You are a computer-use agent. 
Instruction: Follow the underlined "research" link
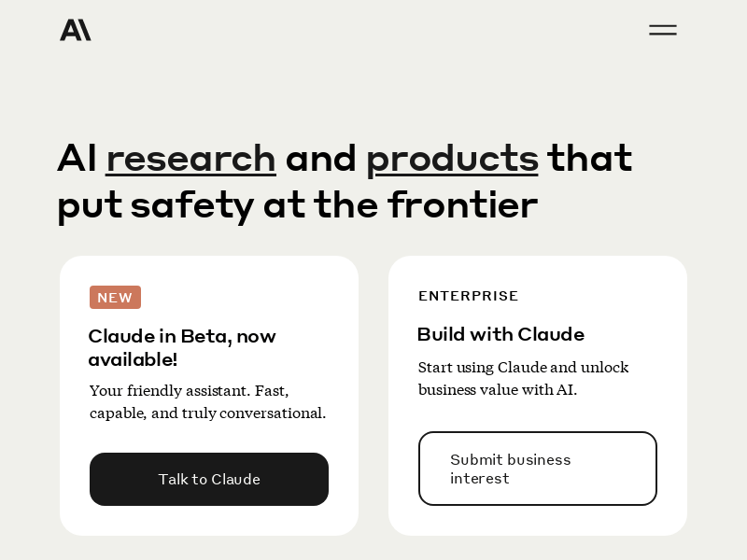pos(190,159)
